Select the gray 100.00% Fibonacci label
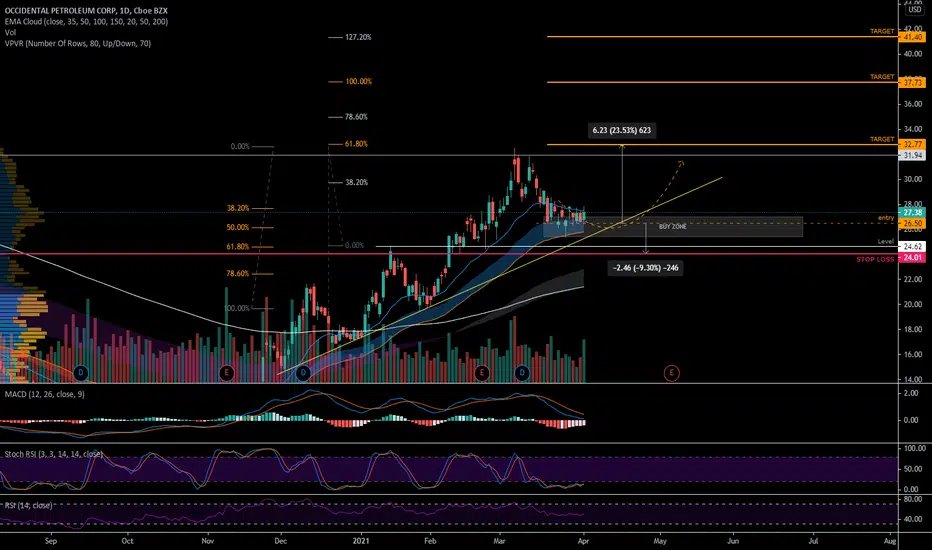 (x=237, y=308)
